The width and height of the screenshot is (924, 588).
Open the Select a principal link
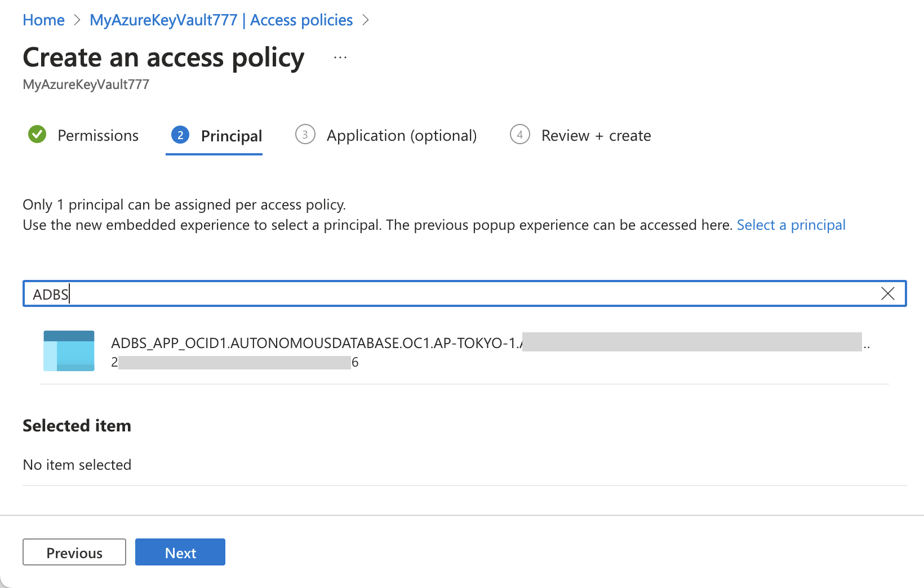(x=790, y=225)
